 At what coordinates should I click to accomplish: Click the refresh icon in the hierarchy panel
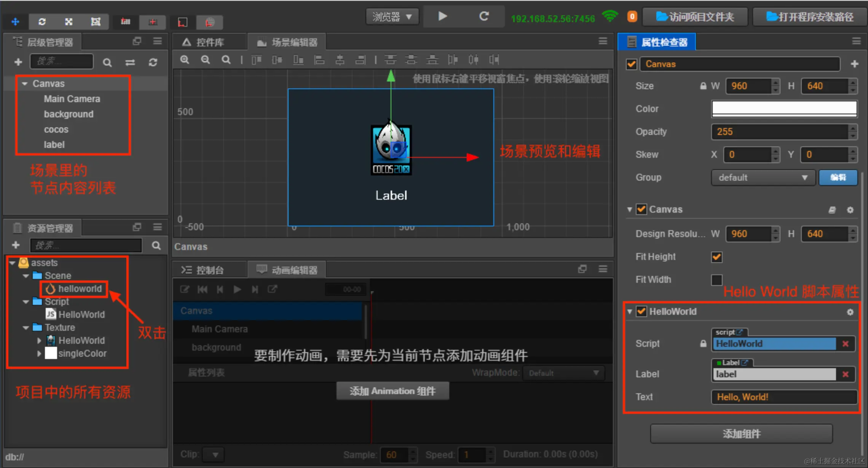(x=153, y=62)
